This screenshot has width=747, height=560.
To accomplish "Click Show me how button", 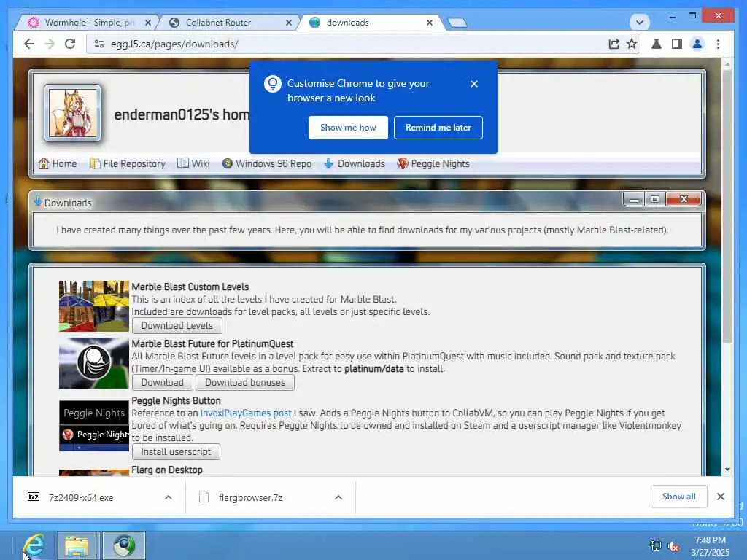I will [348, 128].
